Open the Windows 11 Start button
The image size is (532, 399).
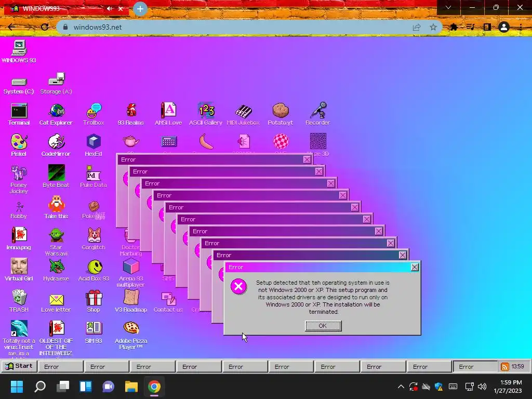(x=17, y=387)
